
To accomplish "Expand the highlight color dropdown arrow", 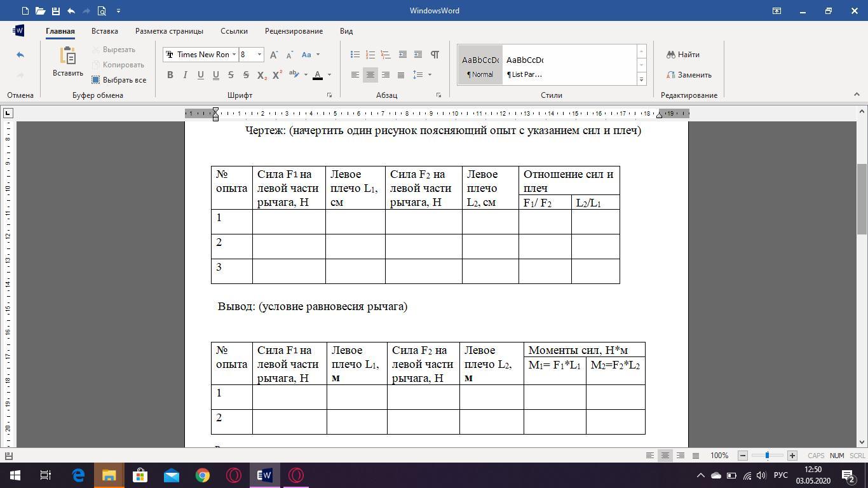I will 306,75.
